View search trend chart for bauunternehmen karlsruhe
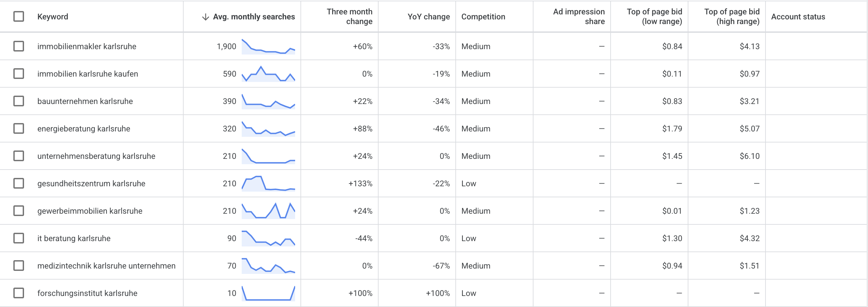The image size is (868, 307). pyautogui.click(x=268, y=101)
